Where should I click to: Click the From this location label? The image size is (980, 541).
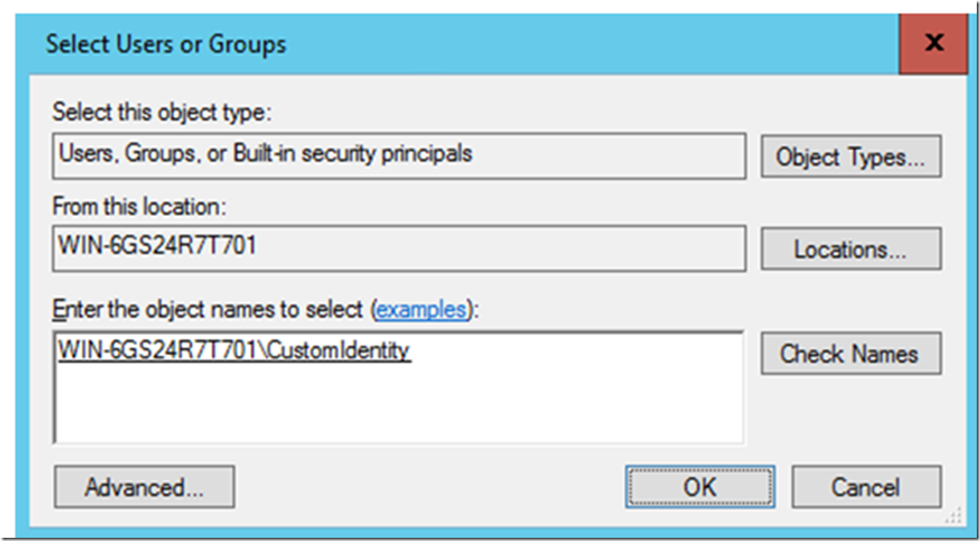point(141,206)
